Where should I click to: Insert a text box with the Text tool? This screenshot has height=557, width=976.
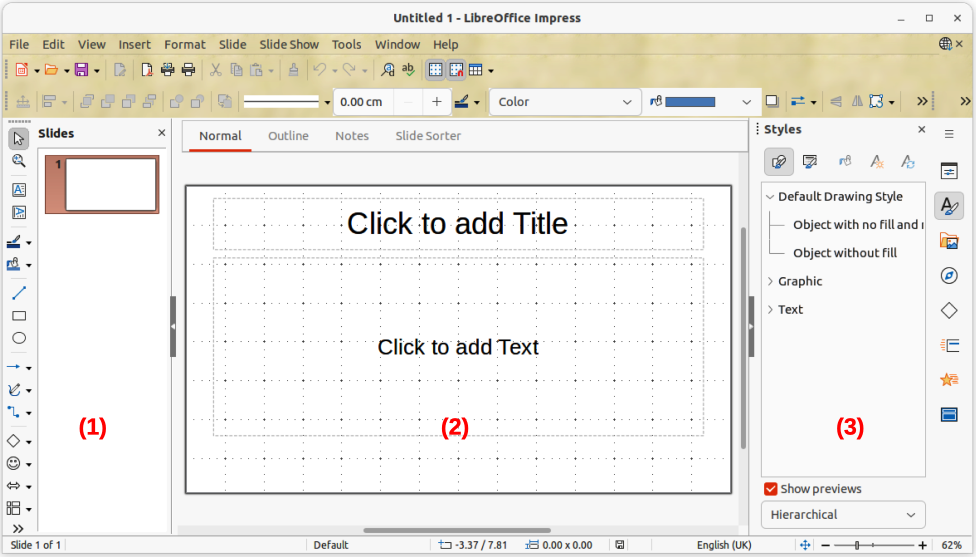pyautogui.click(x=19, y=190)
